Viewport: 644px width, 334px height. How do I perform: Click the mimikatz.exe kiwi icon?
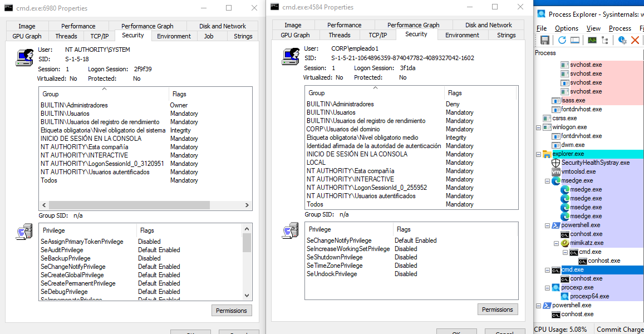click(565, 243)
